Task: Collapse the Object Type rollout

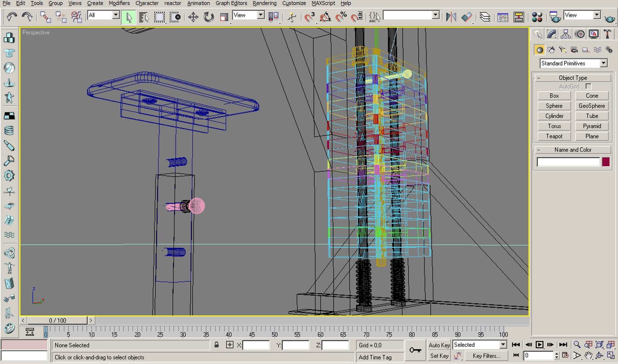Action: (572, 78)
